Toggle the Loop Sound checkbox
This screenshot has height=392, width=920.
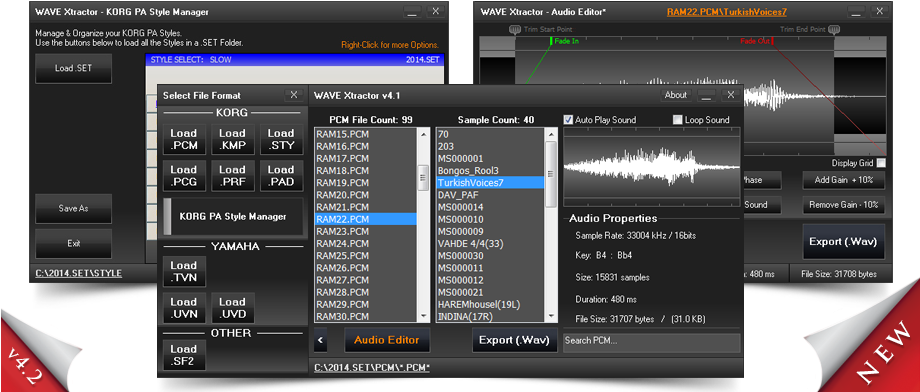pos(677,120)
